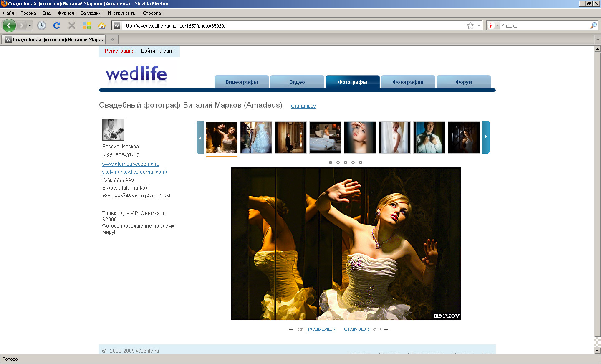This screenshot has width=601, height=364.
Task: Click the search magnifier icon in Yandex box
Action: [x=593, y=25]
